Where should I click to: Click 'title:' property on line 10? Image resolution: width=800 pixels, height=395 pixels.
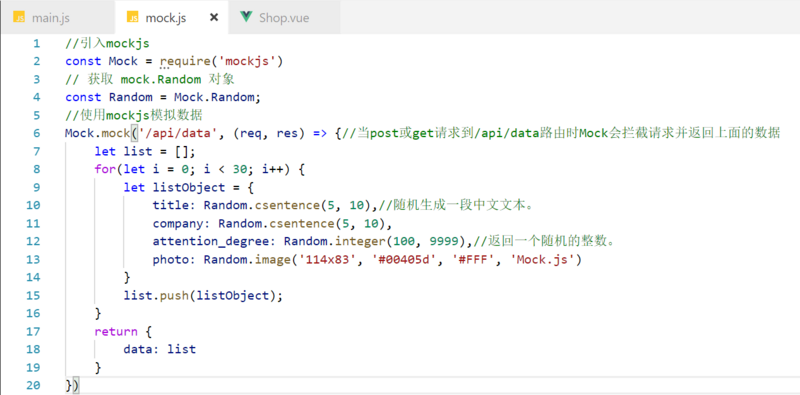(x=174, y=206)
